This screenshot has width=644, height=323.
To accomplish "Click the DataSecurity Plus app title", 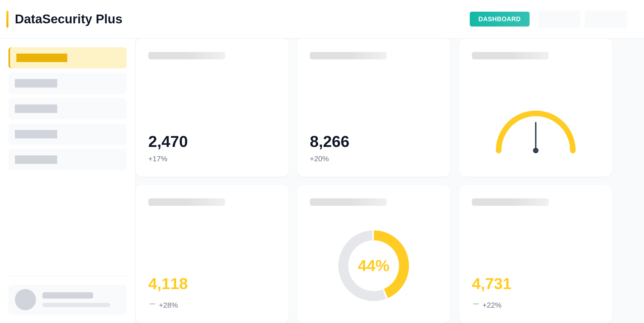I will tap(68, 19).
